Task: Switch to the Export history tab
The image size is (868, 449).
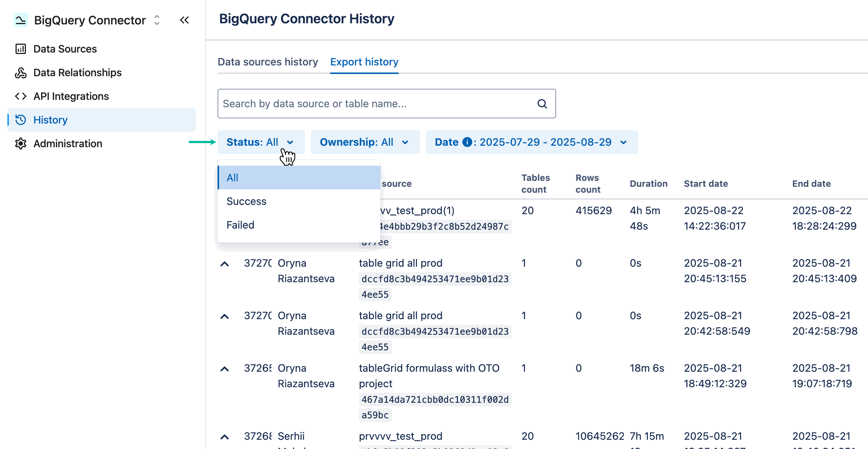Action: (x=364, y=62)
